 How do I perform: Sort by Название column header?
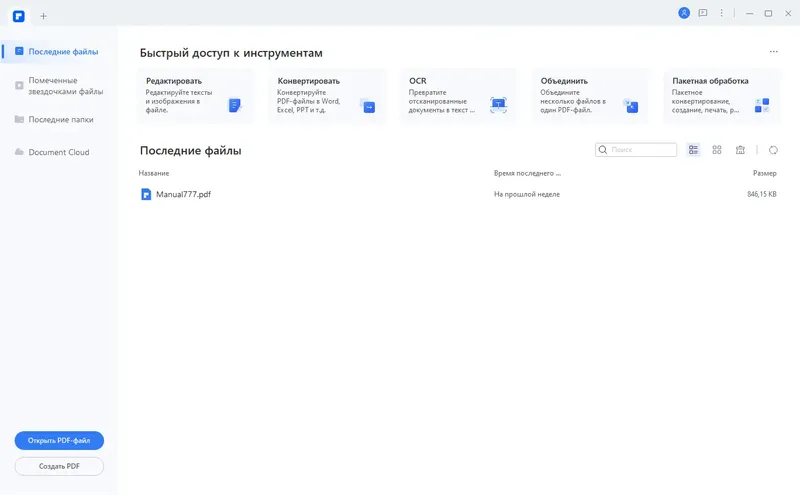pos(154,173)
